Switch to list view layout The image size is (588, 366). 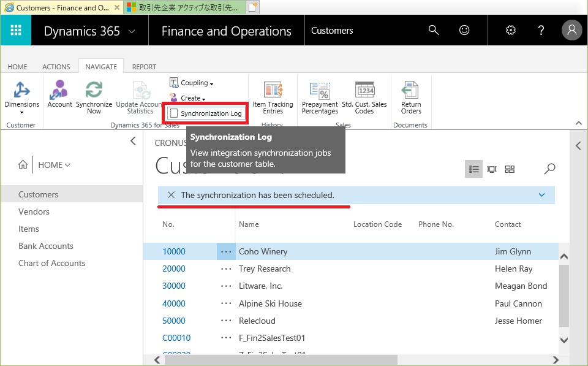pos(473,169)
